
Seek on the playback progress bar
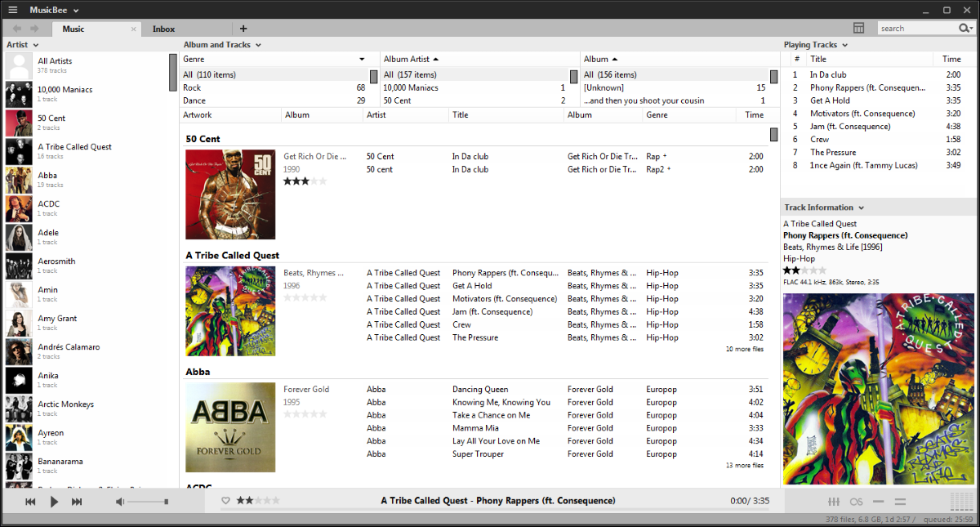pyautogui.click(x=495, y=510)
